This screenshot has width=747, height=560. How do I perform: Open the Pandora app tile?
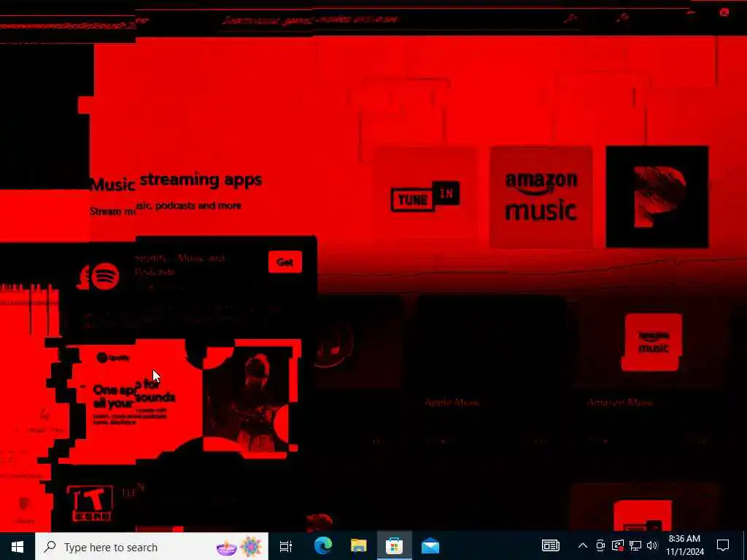[x=657, y=198]
